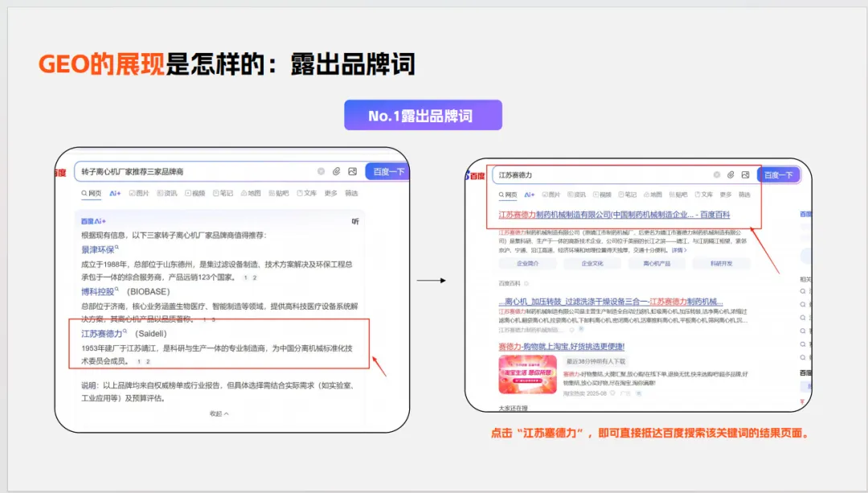
Task: Click the 企业简介 button
Action: pyautogui.click(x=527, y=264)
